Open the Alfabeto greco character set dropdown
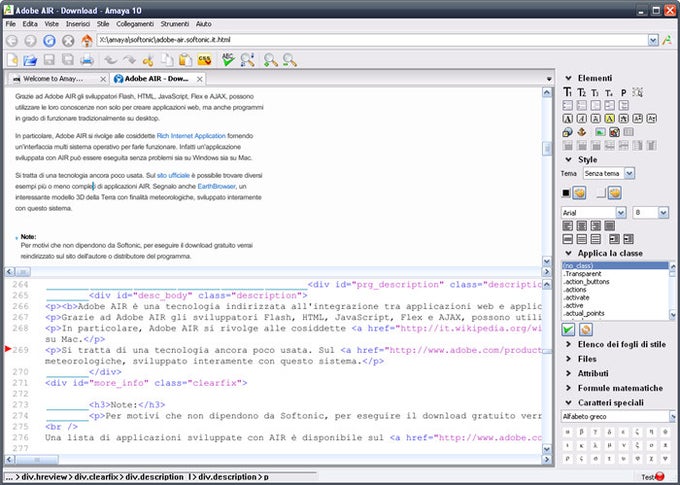The image size is (680, 485). coord(672,416)
